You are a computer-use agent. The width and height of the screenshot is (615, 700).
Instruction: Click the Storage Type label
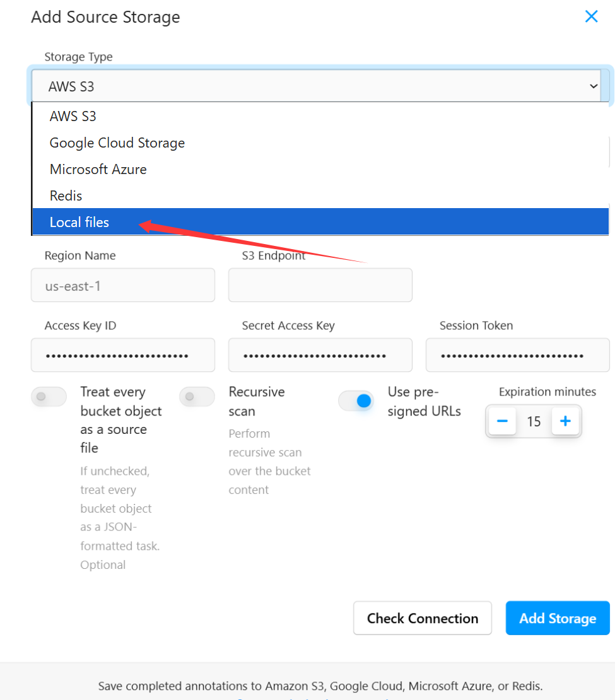79,57
